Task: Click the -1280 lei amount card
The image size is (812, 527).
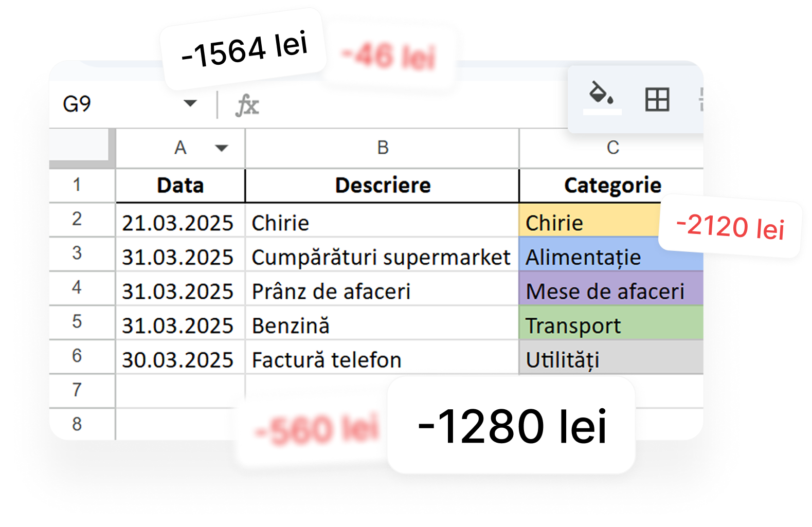Action: (512, 426)
